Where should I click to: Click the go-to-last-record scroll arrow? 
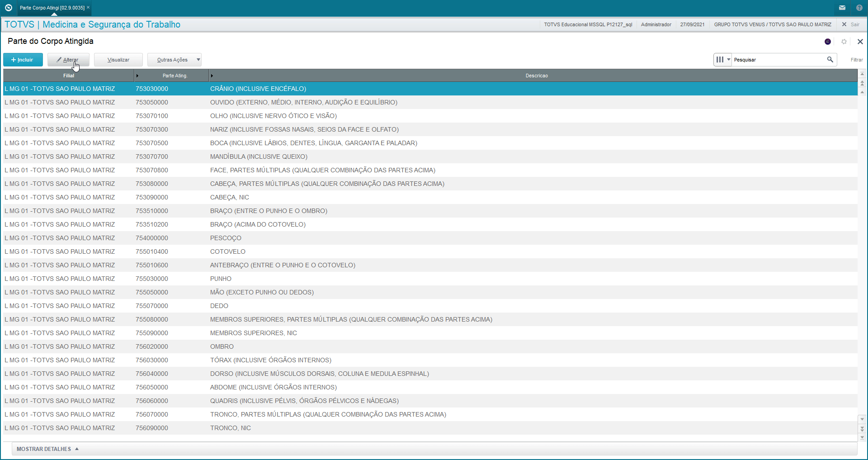click(x=862, y=437)
